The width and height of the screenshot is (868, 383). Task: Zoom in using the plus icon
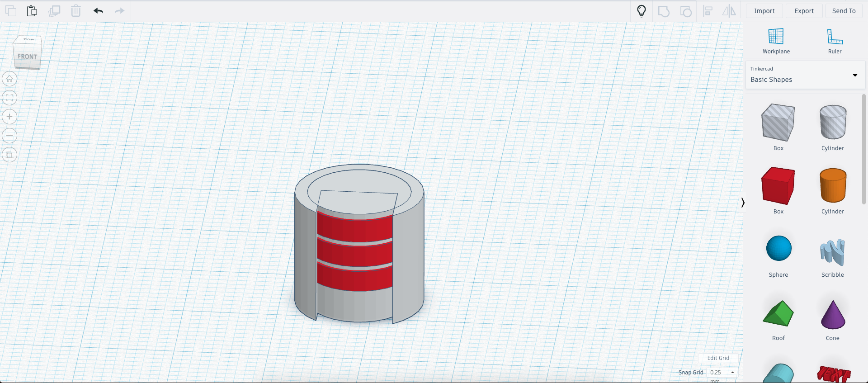(9, 117)
